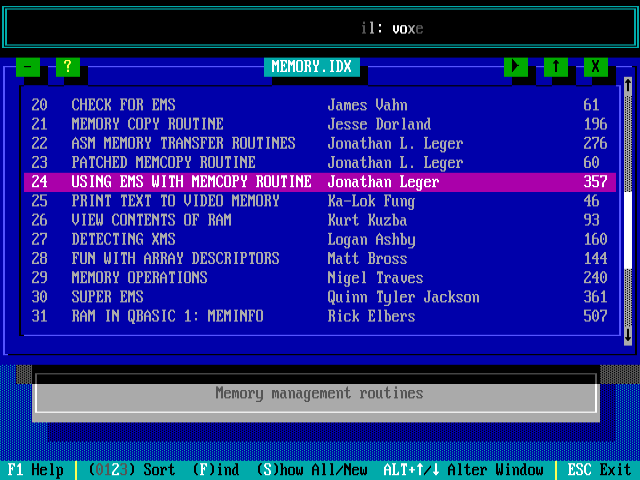
Task: Open ASM MEMORY TRANSFER ROUTINES entry
Action: [x=183, y=143]
